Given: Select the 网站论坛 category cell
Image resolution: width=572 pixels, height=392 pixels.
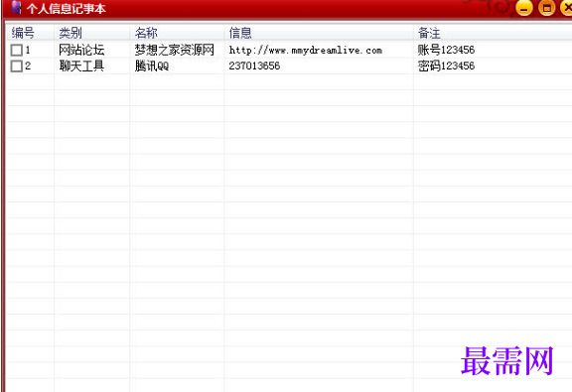Looking at the screenshot, I should (x=81, y=50).
